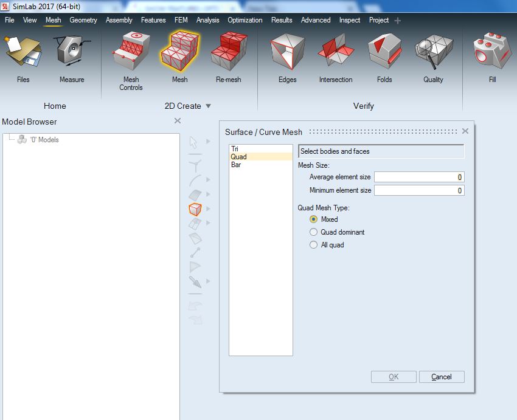
Task: Choose the solid triangle element filter
Action: click(x=195, y=267)
